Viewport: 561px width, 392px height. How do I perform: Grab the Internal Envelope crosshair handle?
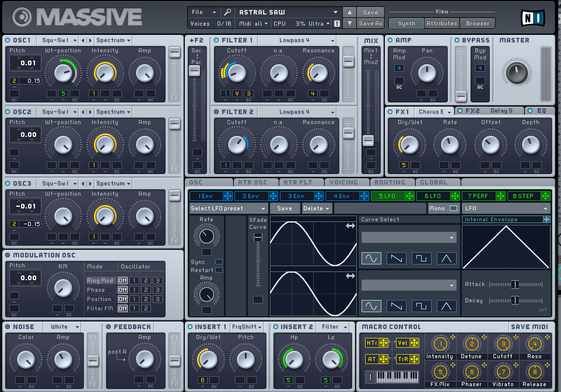point(546,220)
